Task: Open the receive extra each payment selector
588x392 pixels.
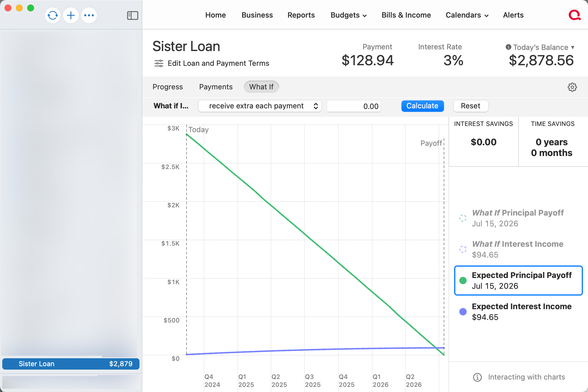Action: [260, 106]
